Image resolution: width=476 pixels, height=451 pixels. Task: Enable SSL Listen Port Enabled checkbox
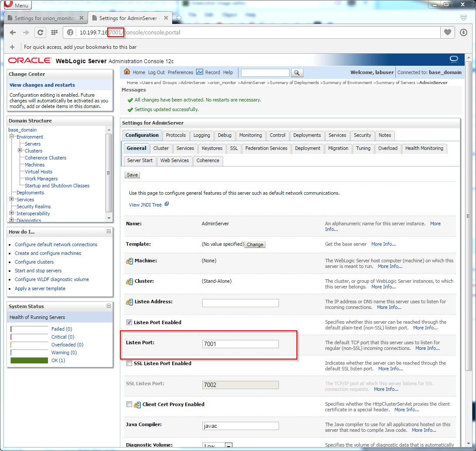129,363
